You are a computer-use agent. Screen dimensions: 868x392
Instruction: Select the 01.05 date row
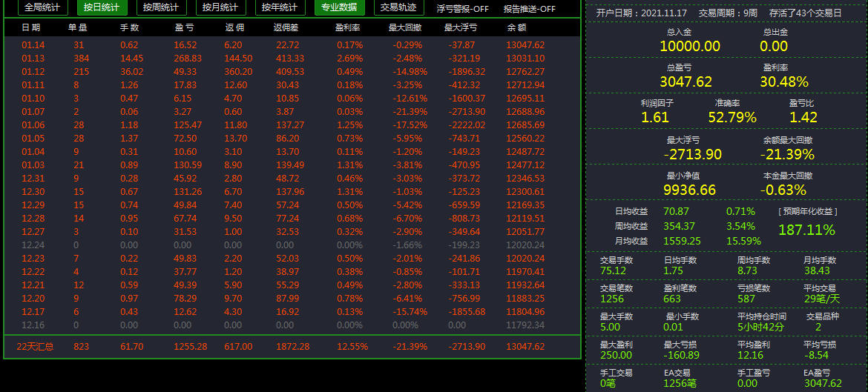[292, 138]
